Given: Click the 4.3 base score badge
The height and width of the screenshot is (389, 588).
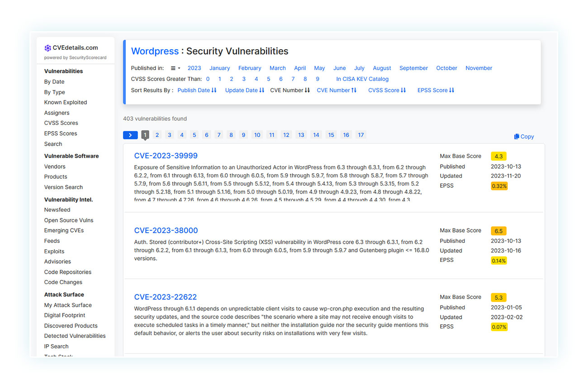Looking at the screenshot, I should (498, 157).
